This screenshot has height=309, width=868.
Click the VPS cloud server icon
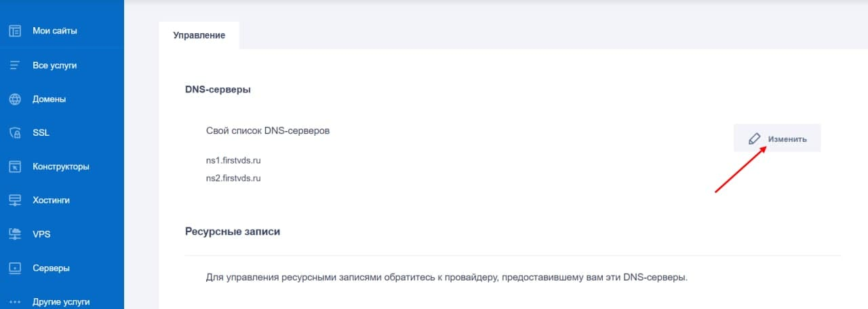tap(15, 234)
